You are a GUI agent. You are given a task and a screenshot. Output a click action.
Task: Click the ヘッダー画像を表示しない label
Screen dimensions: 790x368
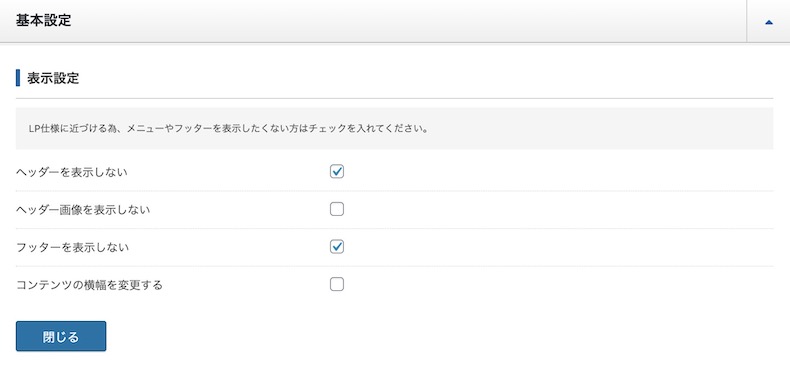tap(83, 209)
